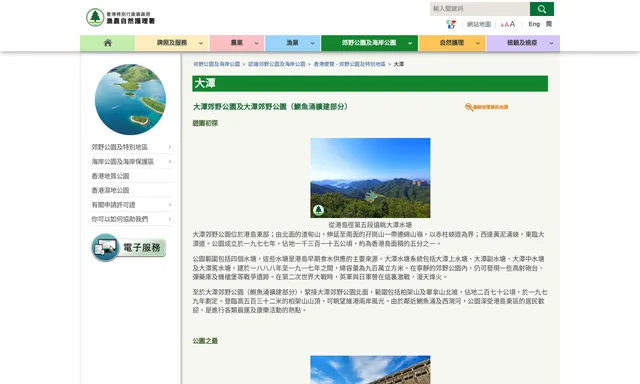This screenshot has width=640, height=384.
Task: Focus the keyword search field 輸入關鍵詞
Action: coord(480,9)
